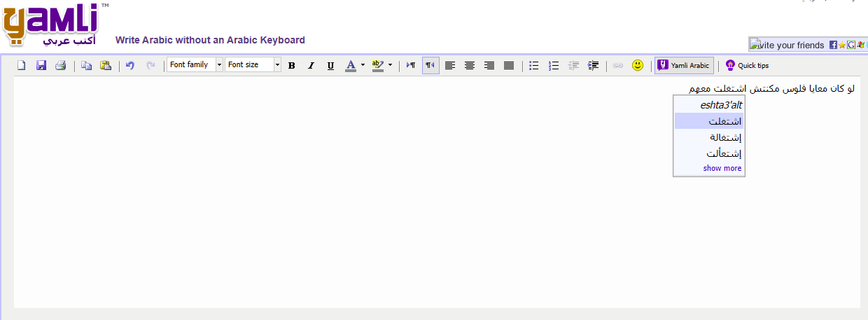The width and height of the screenshot is (868, 320).
Task: Open the Font family dropdown
Action: tap(195, 65)
